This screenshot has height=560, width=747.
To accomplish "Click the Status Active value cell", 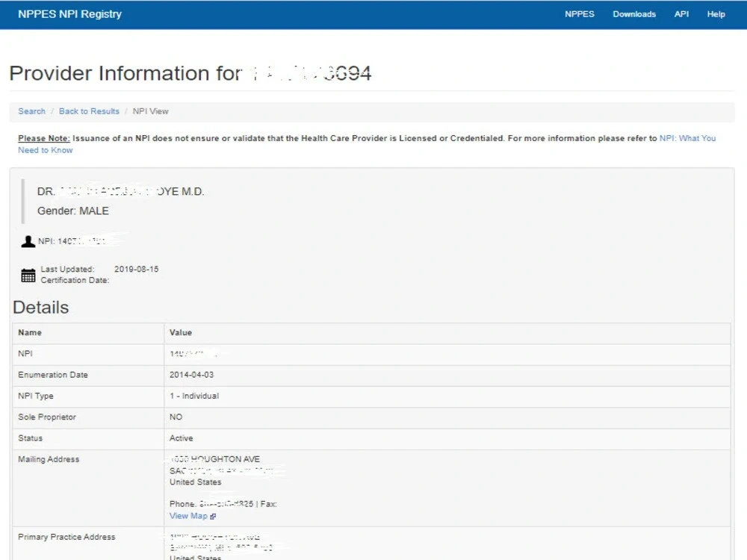I will 179,438.
